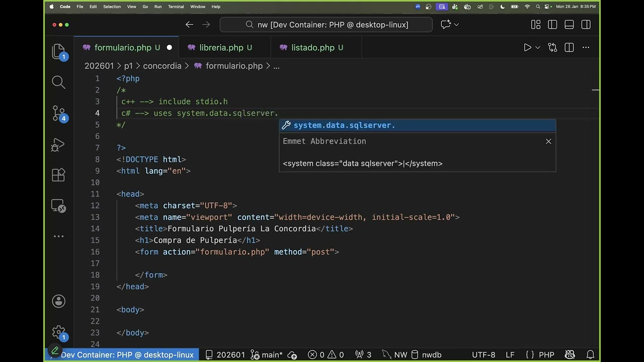
Task: Split the editor to the right
Action: (x=569, y=47)
